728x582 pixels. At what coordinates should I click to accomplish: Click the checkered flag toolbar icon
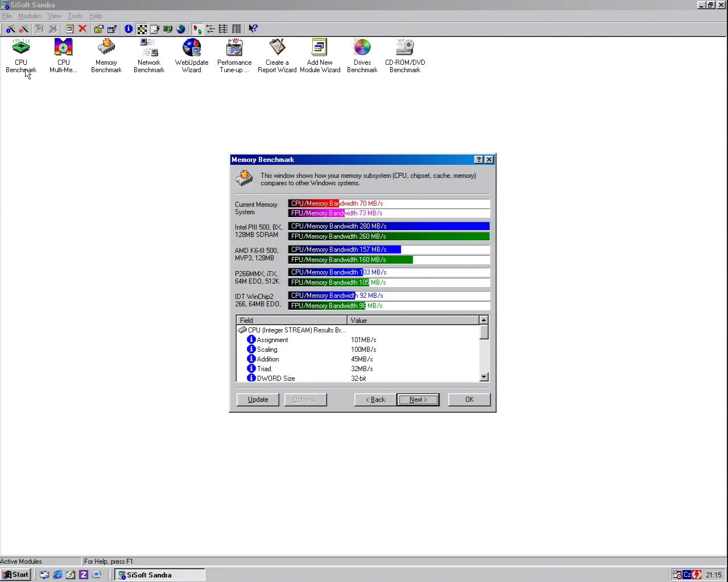pyautogui.click(x=142, y=28)
